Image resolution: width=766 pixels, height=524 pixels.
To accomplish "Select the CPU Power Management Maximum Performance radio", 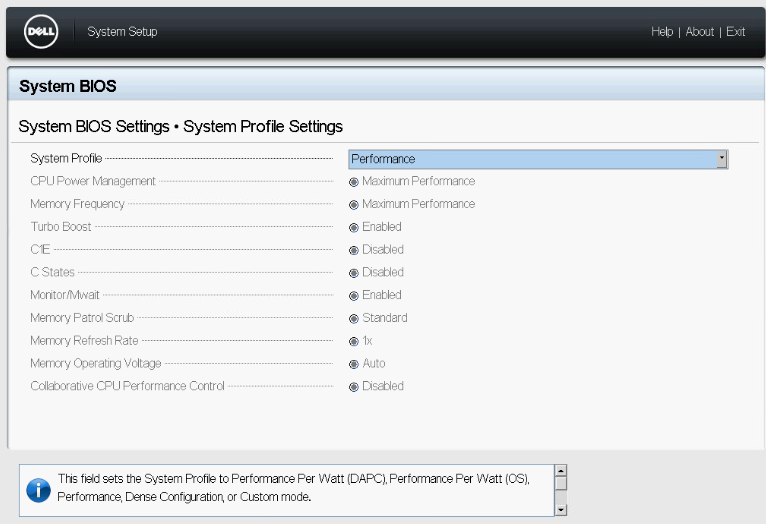I will (x=354, y=182).
